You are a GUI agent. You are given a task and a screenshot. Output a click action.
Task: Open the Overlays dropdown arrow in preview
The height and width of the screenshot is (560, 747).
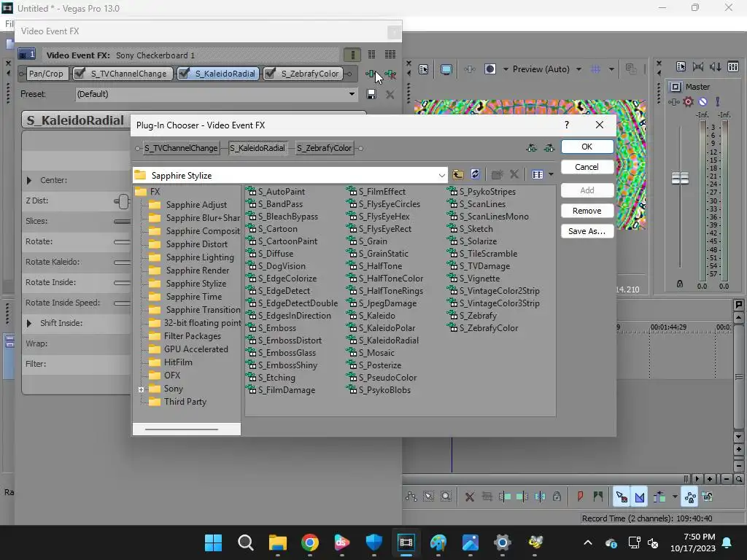(611, 69)
